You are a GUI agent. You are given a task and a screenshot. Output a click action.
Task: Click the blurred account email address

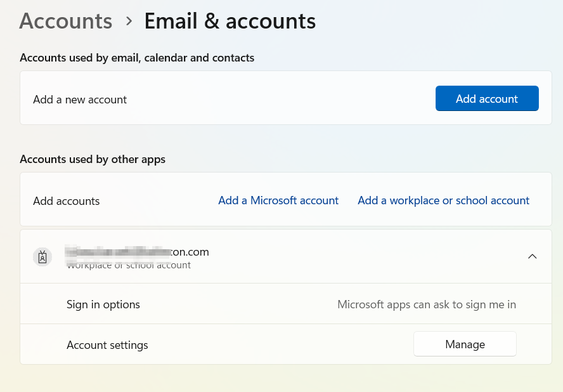point(138,252)
